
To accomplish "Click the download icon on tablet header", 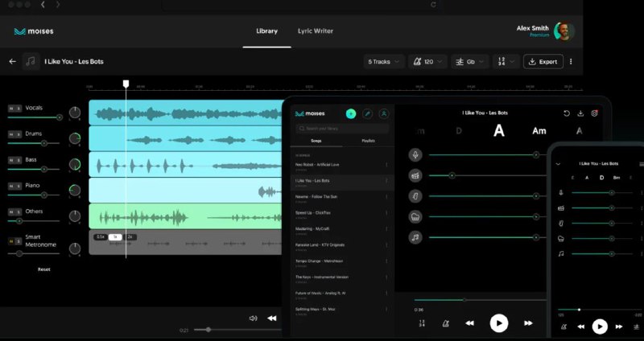I will [x=580, y=113].
